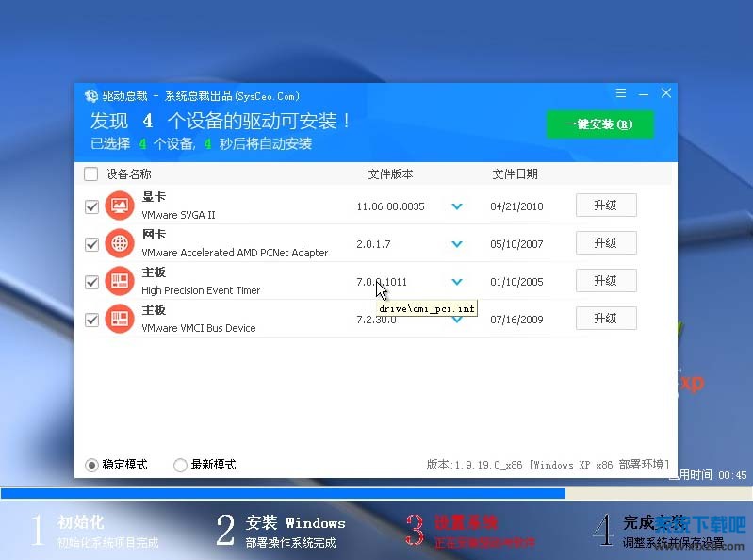Viewport: 753px width, 560px height.
Task: Click the green 一键安装 button
Action: (599, 124)
